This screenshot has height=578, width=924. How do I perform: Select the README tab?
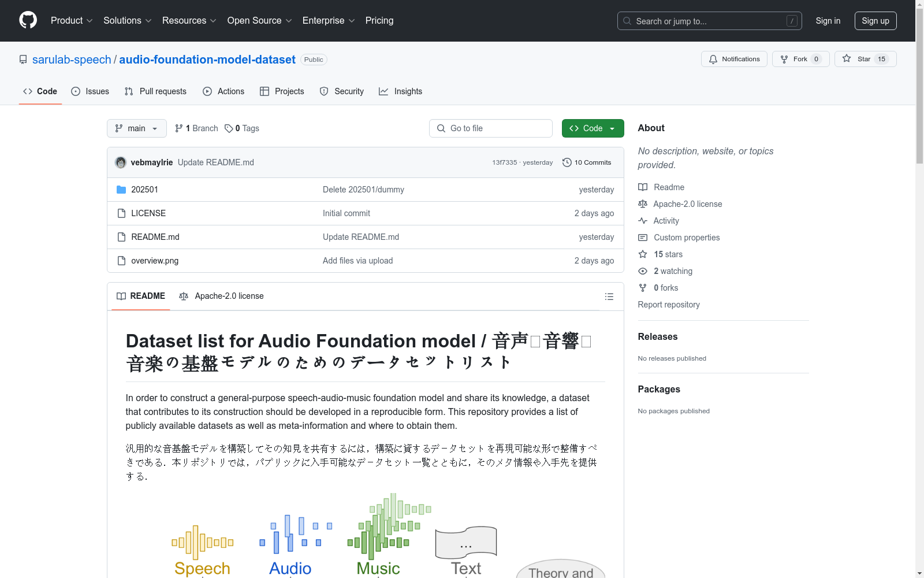pyautogui.click(x=141, y=296)
